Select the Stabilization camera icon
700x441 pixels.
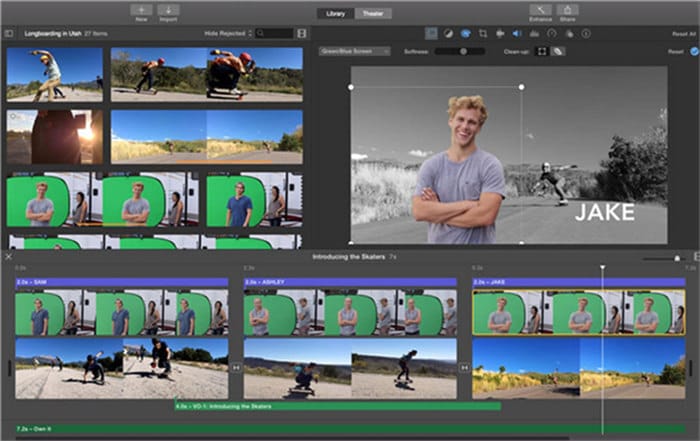[500, 33]
